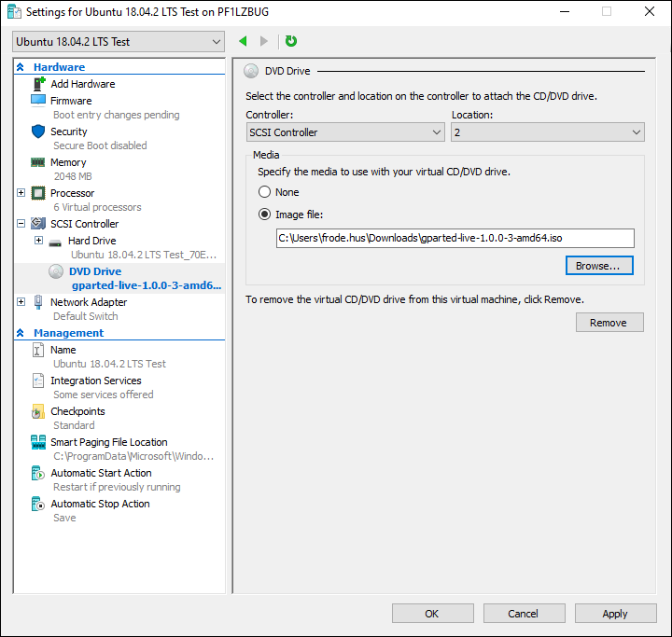Click the Add Hardware icon
672x637 pixels.
click(x=39, y=84)
